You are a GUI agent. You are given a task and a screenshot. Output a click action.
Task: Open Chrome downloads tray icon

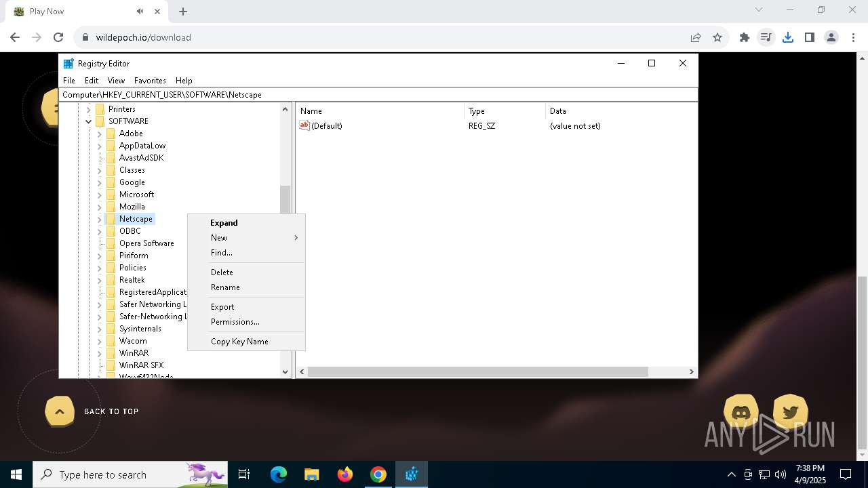[788, 37]
